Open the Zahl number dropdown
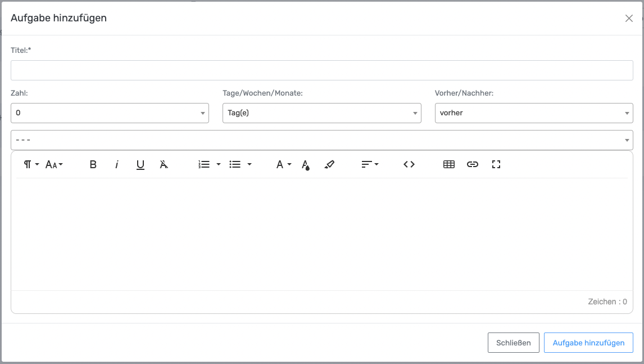This screenshot has height=364, width=644. [110, 113]
